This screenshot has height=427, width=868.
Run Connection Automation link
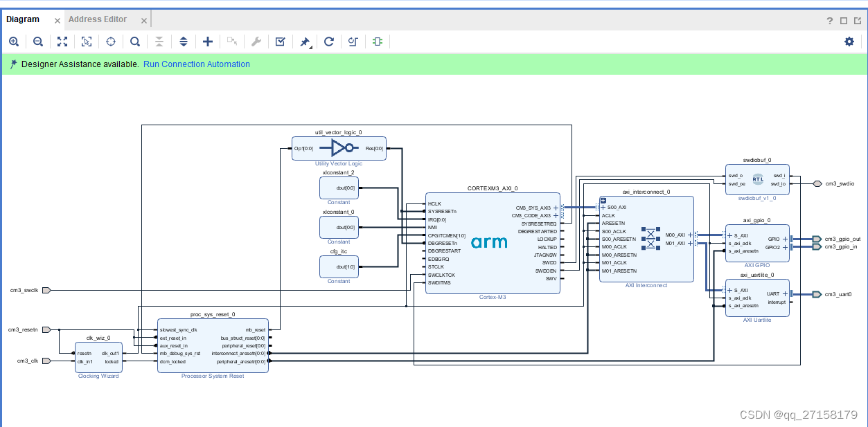tap(197, 64)
